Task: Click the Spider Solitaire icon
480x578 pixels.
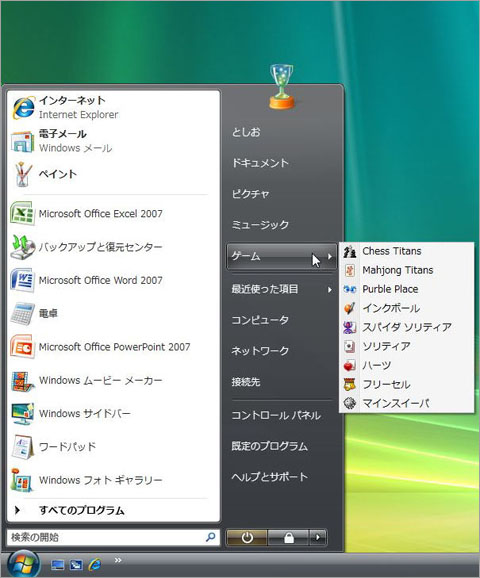Action: coord(349,327)
